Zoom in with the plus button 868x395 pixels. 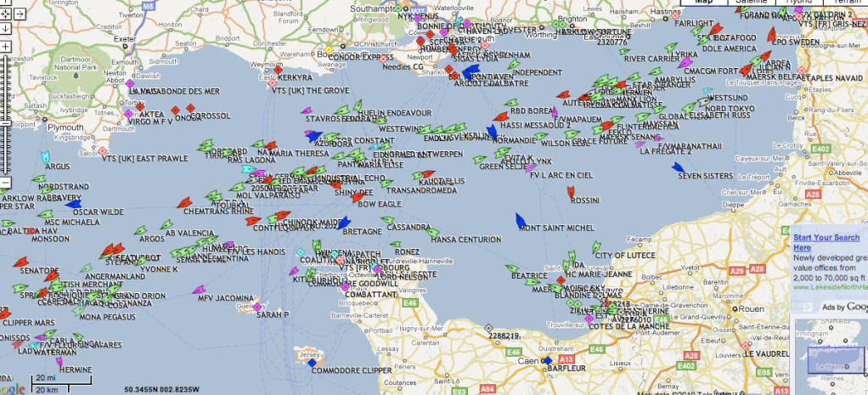tap(5, 46)
